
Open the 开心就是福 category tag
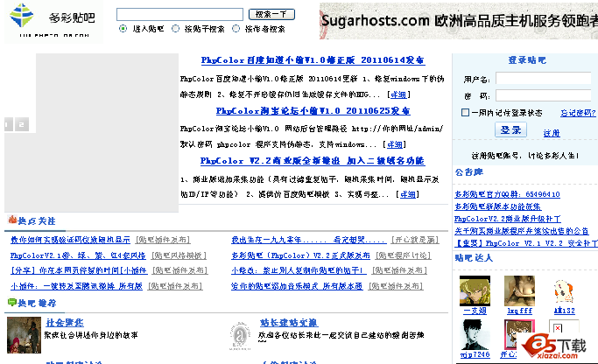point(415,240)
